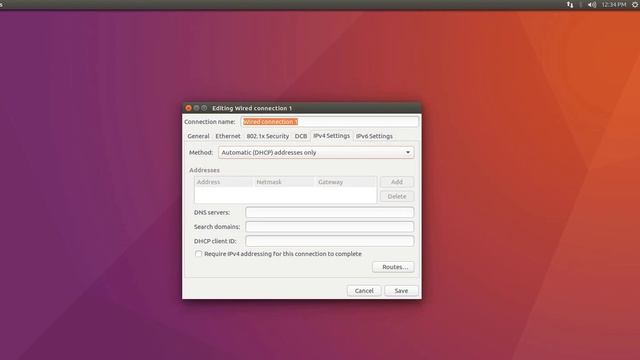
Task: Maximize the Editing Wired connection dialog
Action: point(204,108)
